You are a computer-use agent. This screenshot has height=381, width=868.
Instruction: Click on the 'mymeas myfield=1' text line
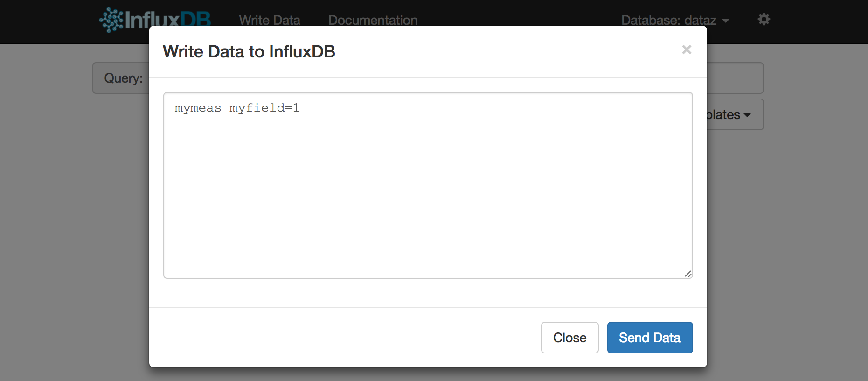[237, 108]
